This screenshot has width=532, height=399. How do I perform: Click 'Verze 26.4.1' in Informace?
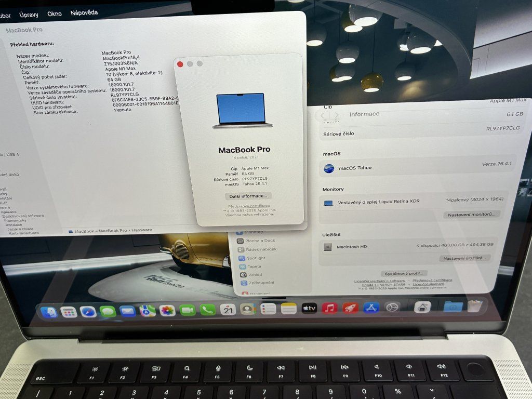[497, 164]
